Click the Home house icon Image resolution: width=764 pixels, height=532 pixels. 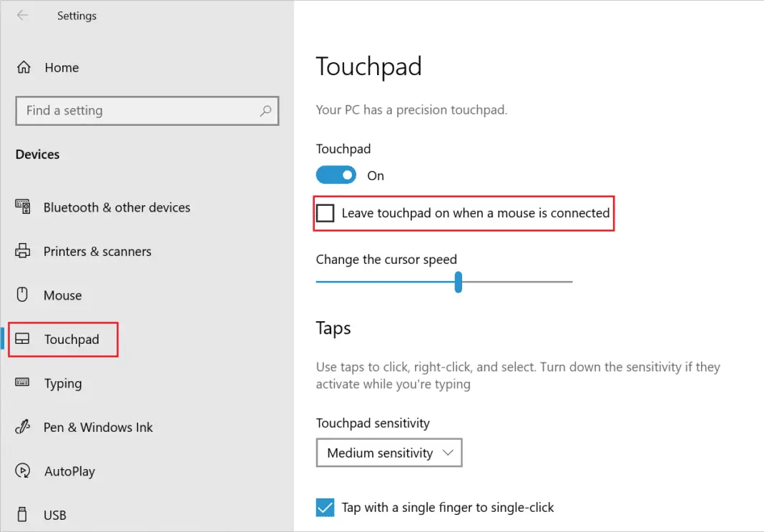pyautogui.click(x=24, y=67)
